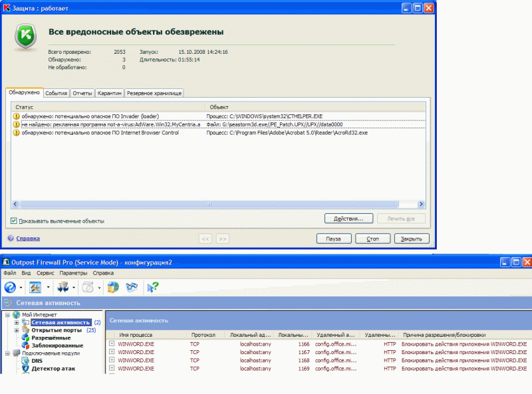The image size is (532, 394).
Task: Click the shield icon beside Детектор атак
Action: (x=25, y=369)
